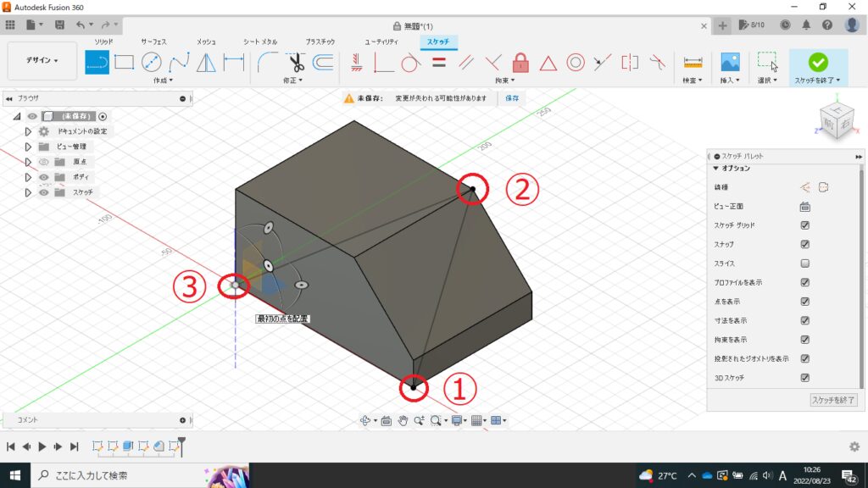Viewport: 868px width, 488px height.
Task: Expand the ドキュメントの設定 tree node
Action: [x=28, y=131]
